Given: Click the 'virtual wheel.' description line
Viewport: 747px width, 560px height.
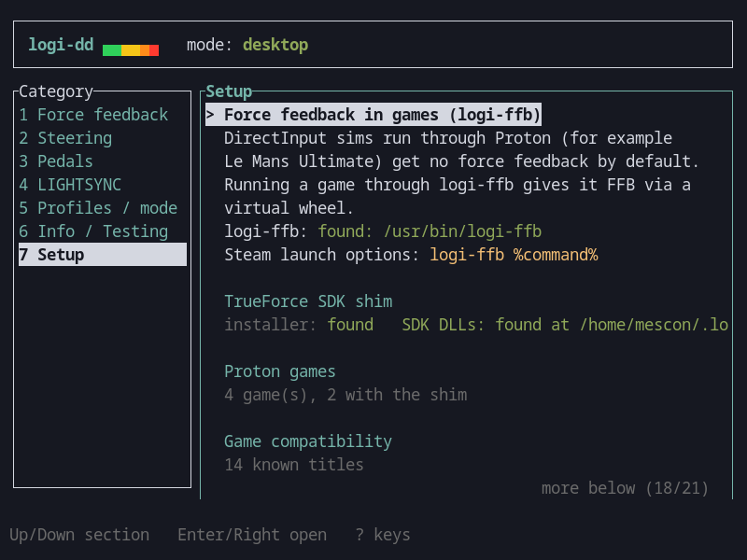Looking at the screenshot, I should tap(289, 208).
